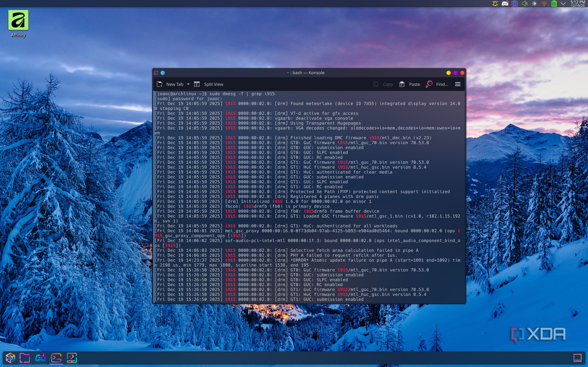
Task: Click the '[sudo] password for joaoc:' line
Action: pyautogui.click(x=188, y=99)
